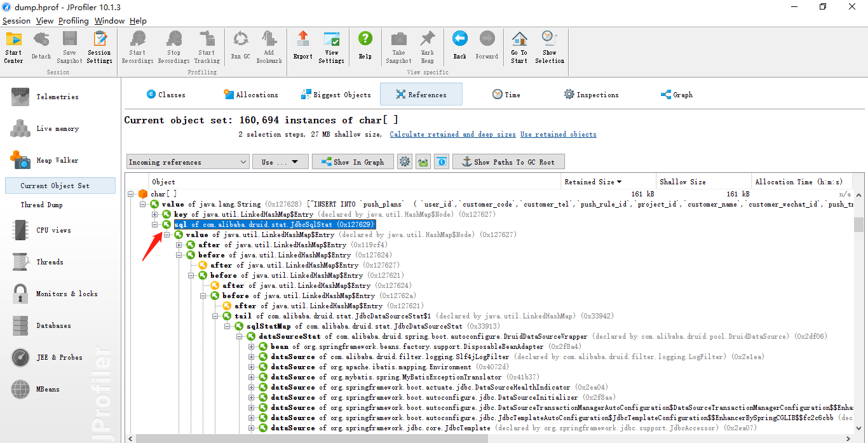Open the Export tool
The image size is (868, 443).
[303, 44]
